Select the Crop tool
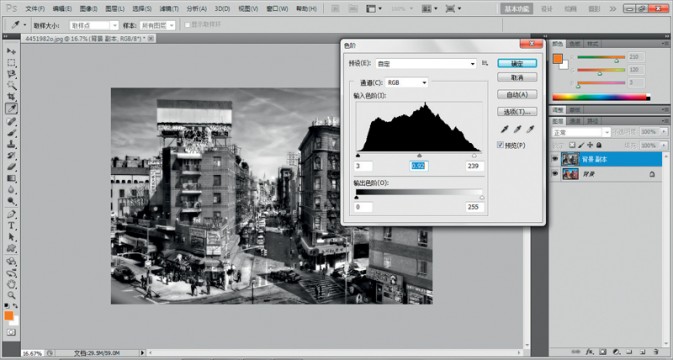673x360 pixels. point(11,97)
